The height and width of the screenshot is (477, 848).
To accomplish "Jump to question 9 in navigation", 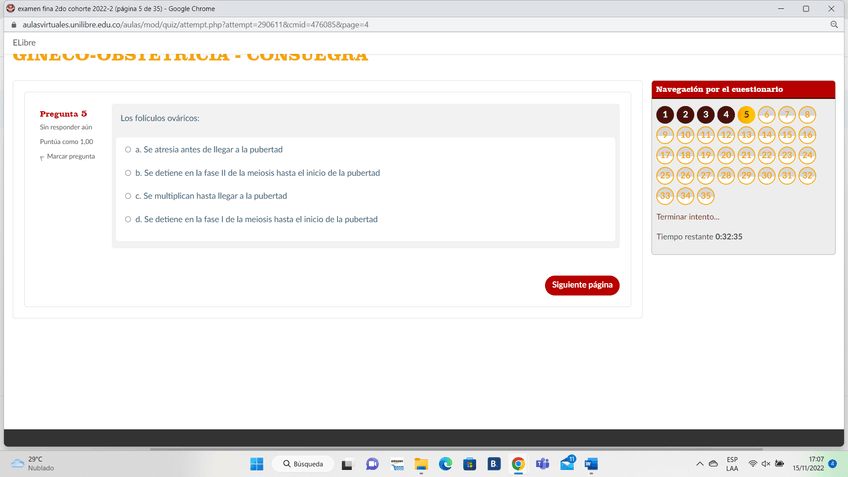I will [x=665, y=135].
